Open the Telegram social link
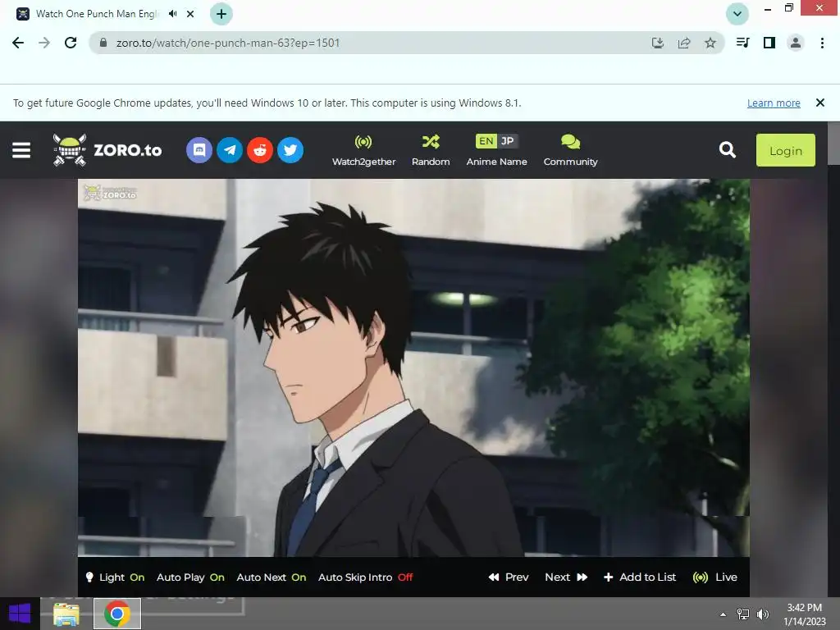 [x=230, y=150]
